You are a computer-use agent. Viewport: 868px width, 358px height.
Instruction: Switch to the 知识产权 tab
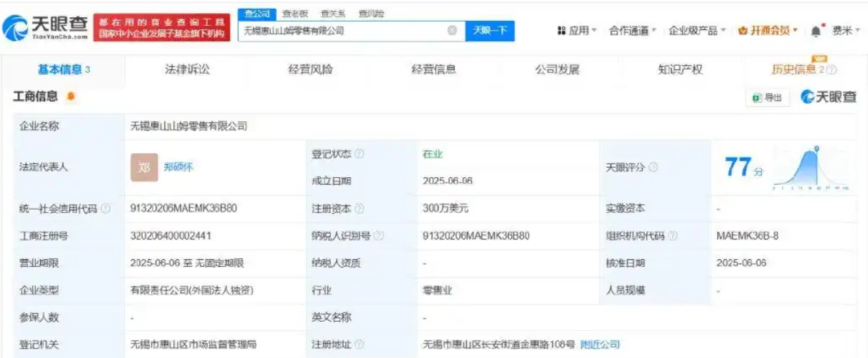pos(681,70)
